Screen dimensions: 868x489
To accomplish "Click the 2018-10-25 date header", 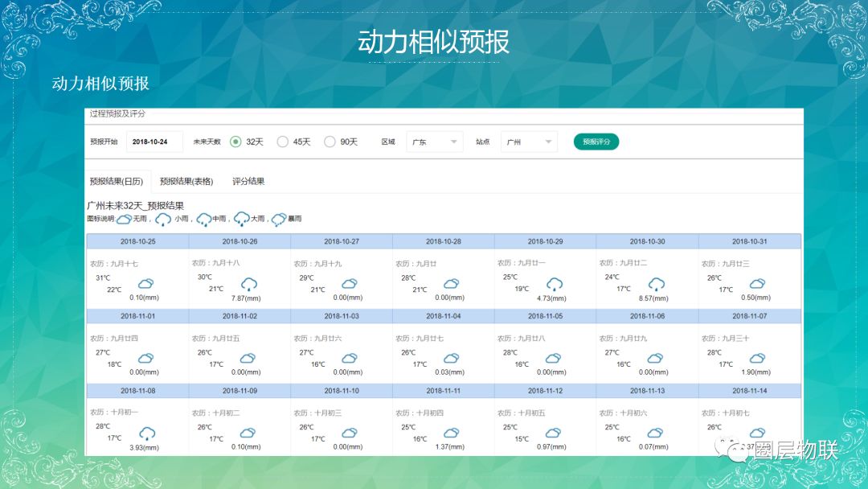I will pyautogui.click(x=138, y=241).
